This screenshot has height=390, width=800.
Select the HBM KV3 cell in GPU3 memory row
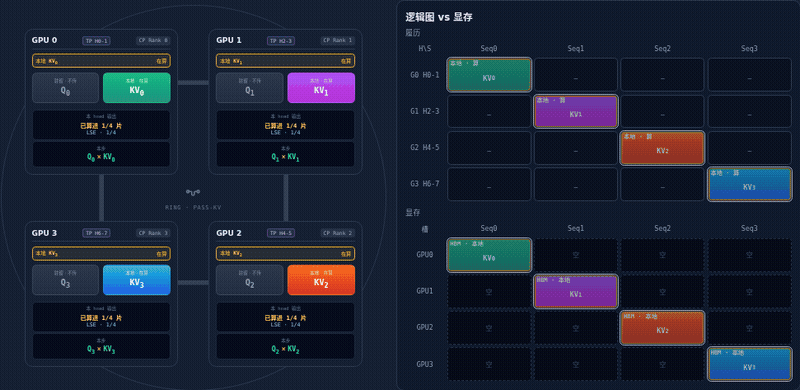[x=749, y=364]
